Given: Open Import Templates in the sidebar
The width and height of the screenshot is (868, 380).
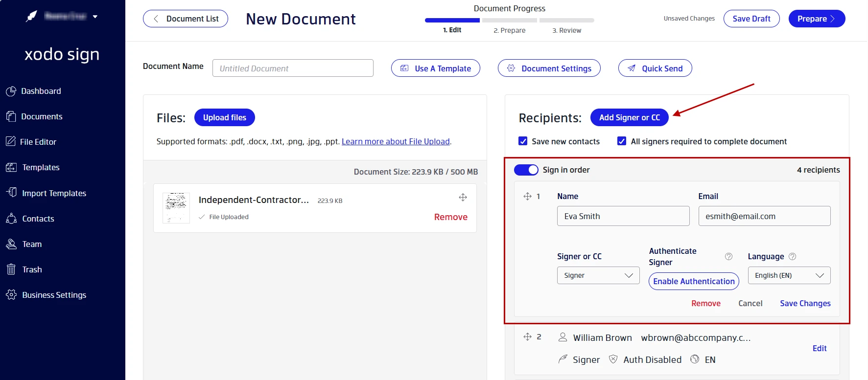Looking at the screenshot, I should point(54,193).
